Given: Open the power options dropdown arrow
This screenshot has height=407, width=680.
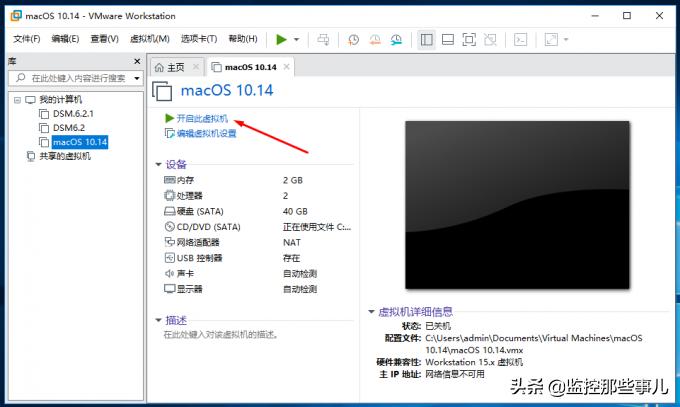Looking at the screenshot, I should 297,39.
